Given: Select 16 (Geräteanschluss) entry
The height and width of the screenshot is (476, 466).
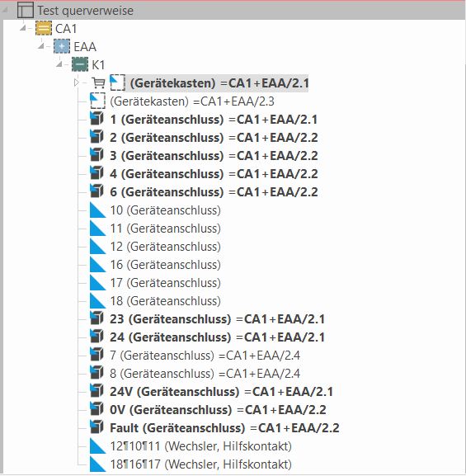Looking at the screenshot, I should click(166, 265).
